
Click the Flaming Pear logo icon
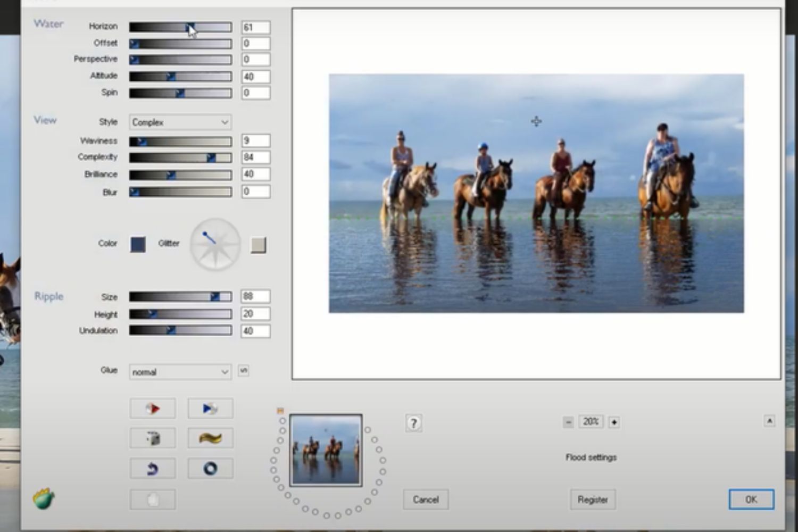[44, 498]
